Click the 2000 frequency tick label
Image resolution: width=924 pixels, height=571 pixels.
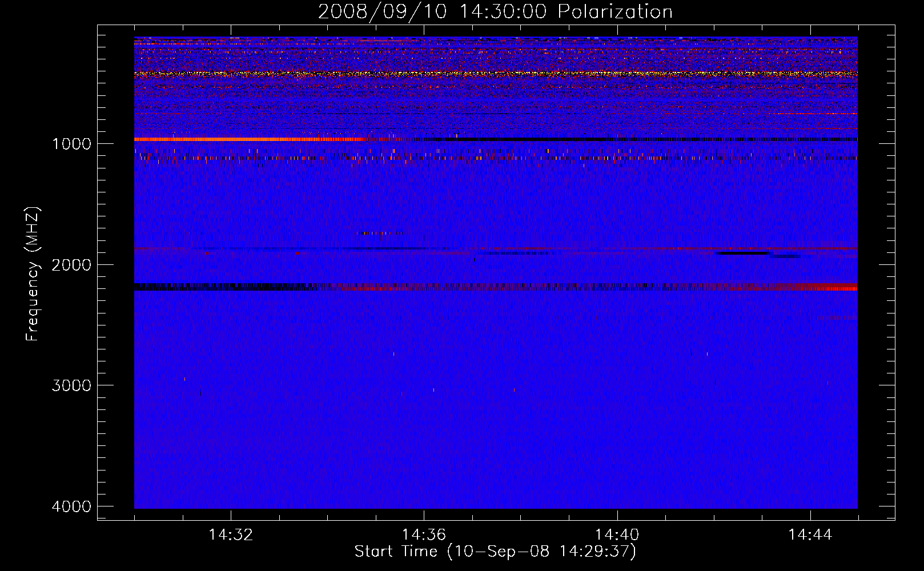[71, 264]
